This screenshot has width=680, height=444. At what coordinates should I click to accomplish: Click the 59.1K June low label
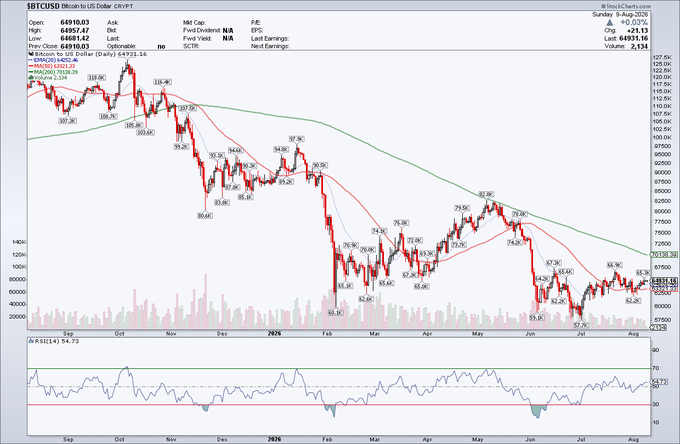pyautogui.click(x=537, y=318)
